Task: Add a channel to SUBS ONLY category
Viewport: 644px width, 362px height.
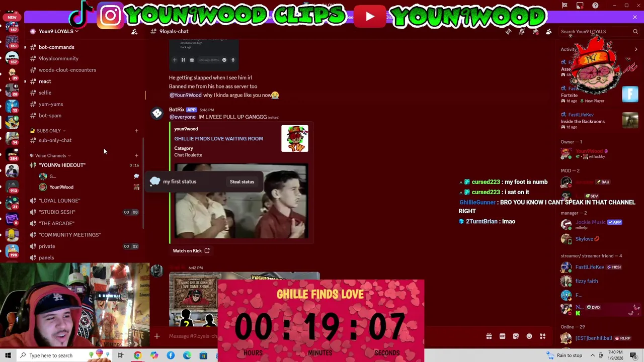Action: (x=136, y=131)
